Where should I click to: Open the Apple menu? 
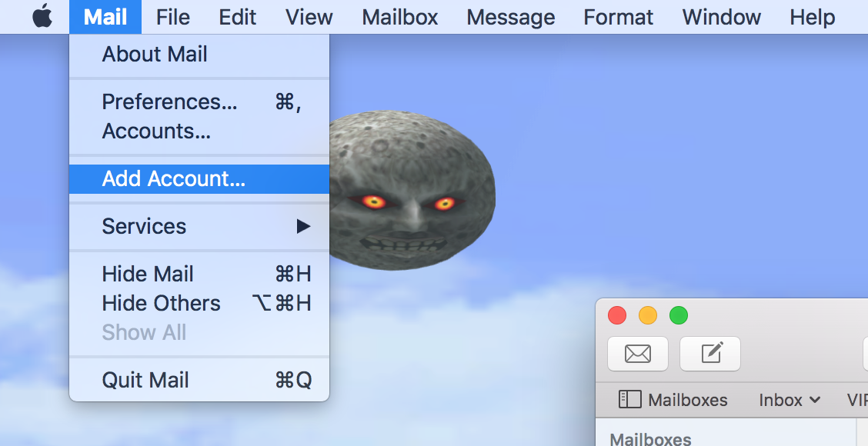coord(42,17)
